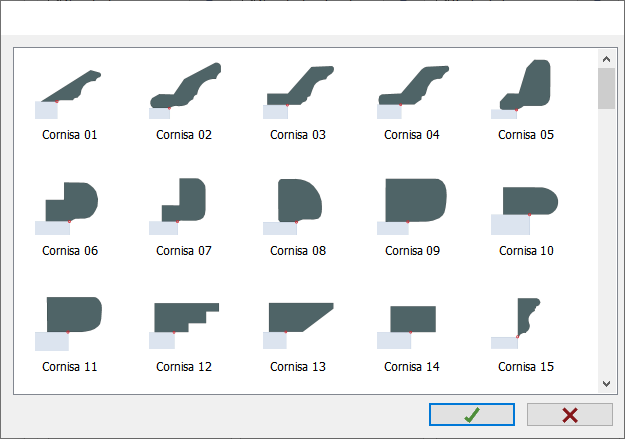The image size is (625, 439).
Task: Select the Cornisa 13 chamfered profile
Action: pos(299,326)
